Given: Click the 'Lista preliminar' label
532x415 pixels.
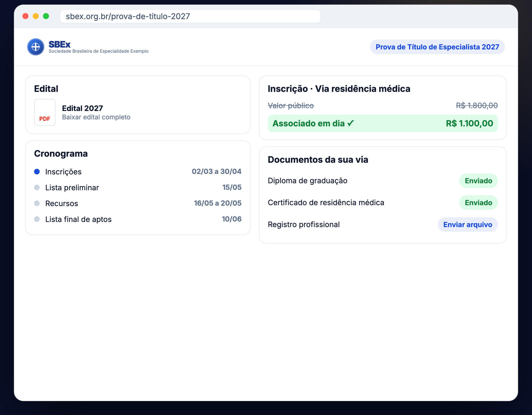Looking at the screenshot, I should (x=72, y=188).
